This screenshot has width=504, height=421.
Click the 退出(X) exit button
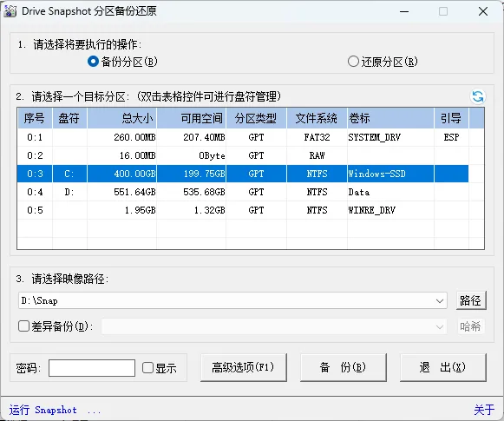442,367
